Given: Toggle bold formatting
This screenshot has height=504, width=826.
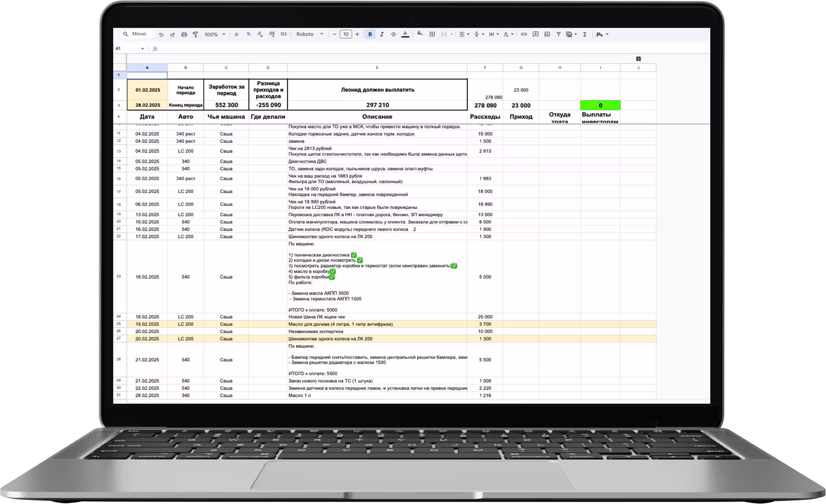Looking at the screenshot, I should [x=370, y=34].
